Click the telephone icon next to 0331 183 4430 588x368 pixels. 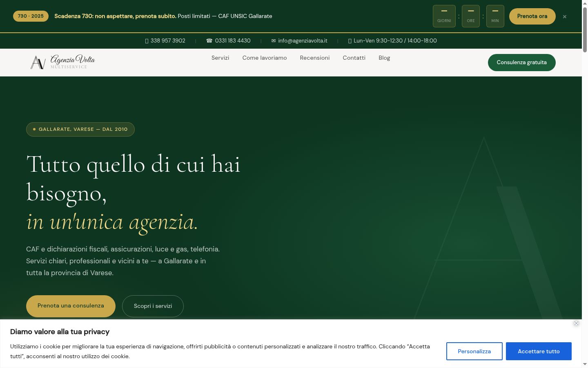[x=209, y=40]
